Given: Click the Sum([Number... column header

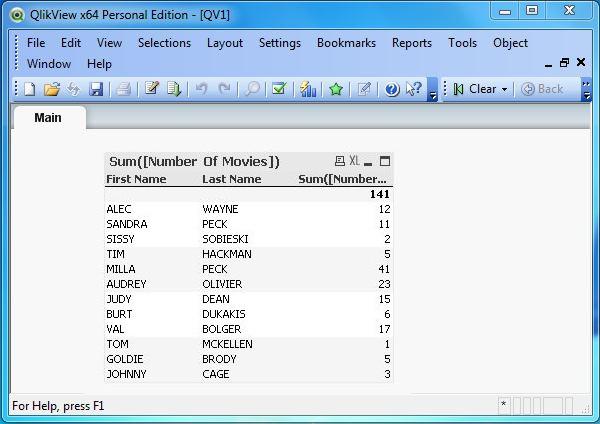Looking at the screenshot, I should (342, 179).
